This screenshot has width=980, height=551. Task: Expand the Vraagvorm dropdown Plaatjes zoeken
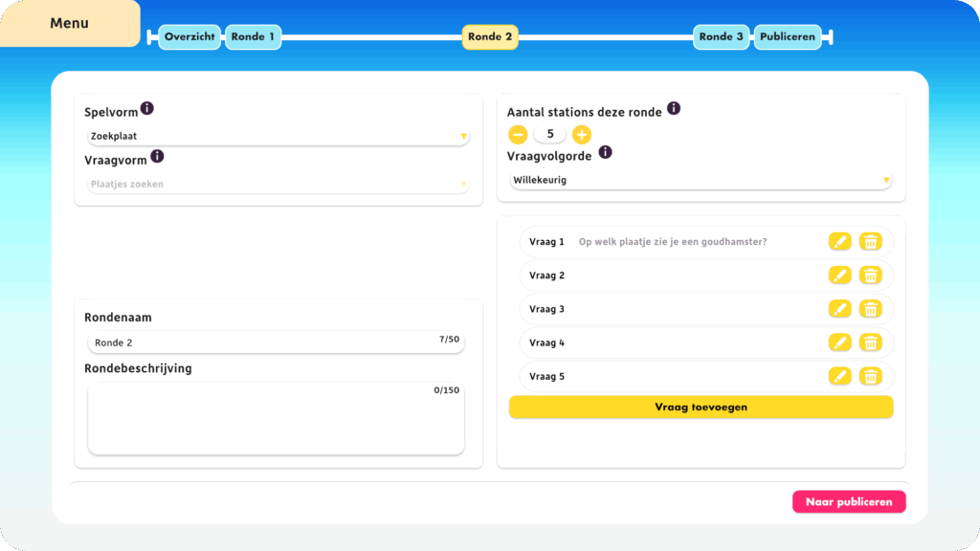[278, 185]
